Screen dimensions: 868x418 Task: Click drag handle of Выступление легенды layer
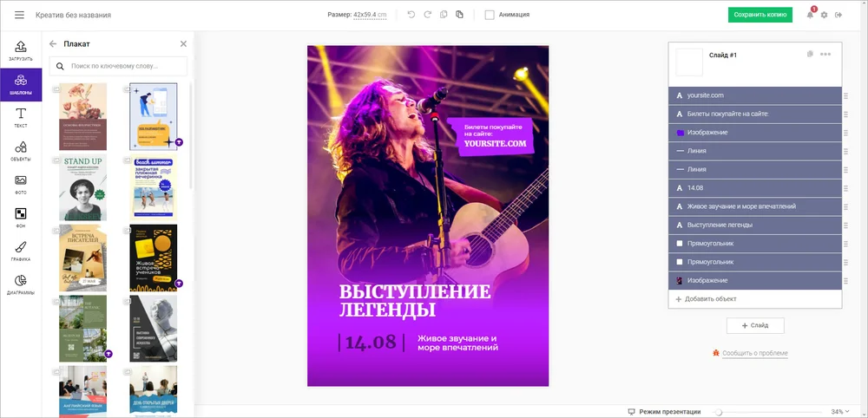(845, 225)
